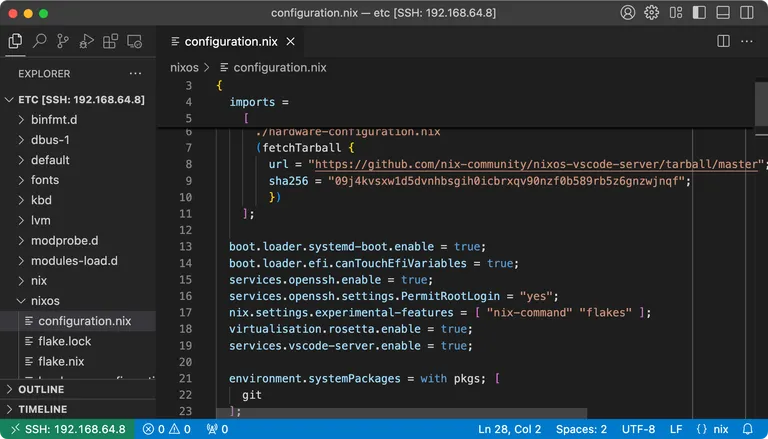Open the notifications bell
Image resolution: width=768 pixels, height=439 pixels.
[747, 429]
